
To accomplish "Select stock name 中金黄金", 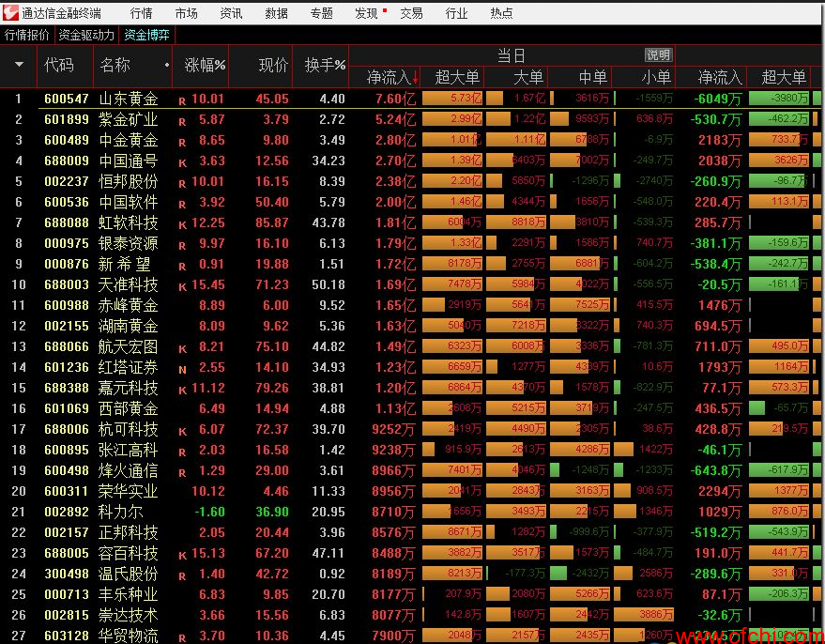I will tap(129, 140).
